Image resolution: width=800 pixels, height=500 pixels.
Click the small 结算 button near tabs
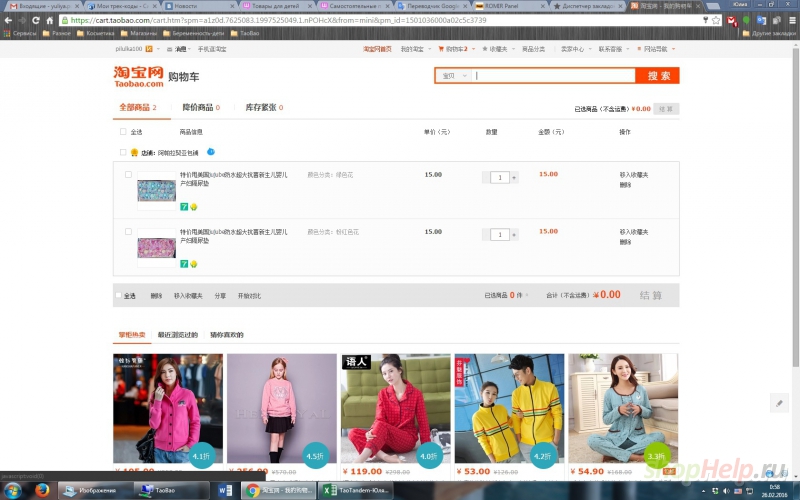[666, 109]
